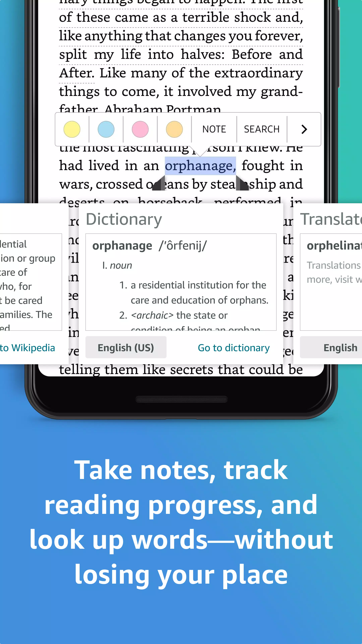The width and height of the screenshot is (362, 644).
Task: Select the orange highlight color icon
Action: [x=174, y=129]
